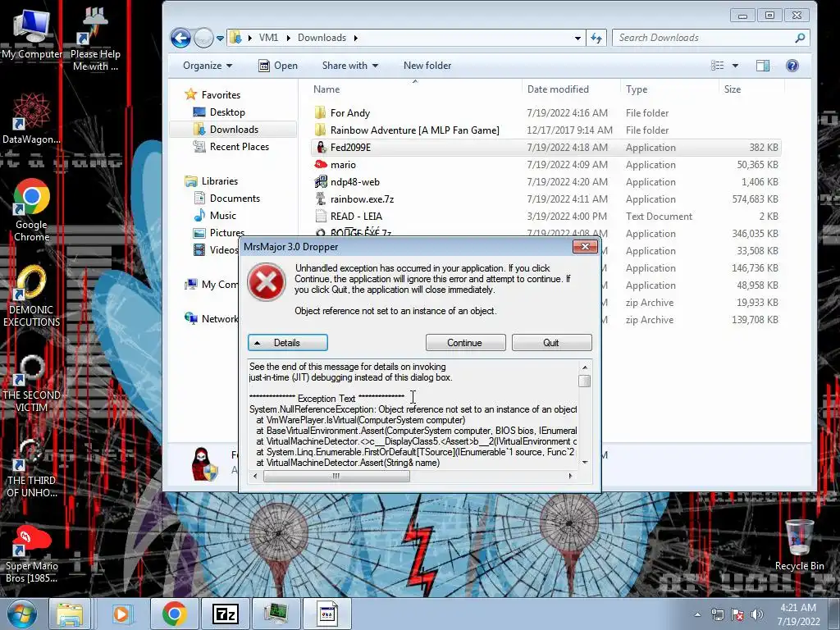Click the Windows Start button
The height and width of the screenshot is (630, 840).
pyautogui.click(x=22, y=614)
